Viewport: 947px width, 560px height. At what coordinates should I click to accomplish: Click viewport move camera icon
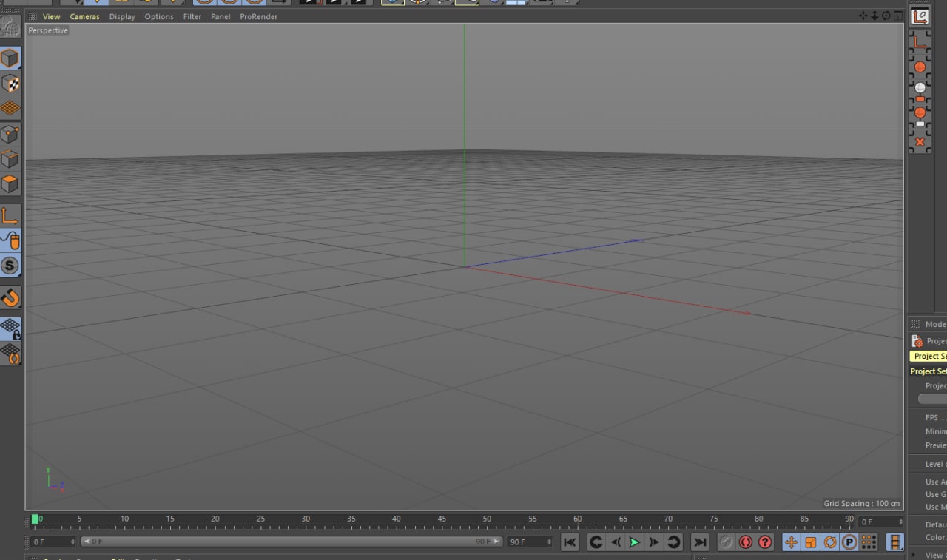[863, 16]
